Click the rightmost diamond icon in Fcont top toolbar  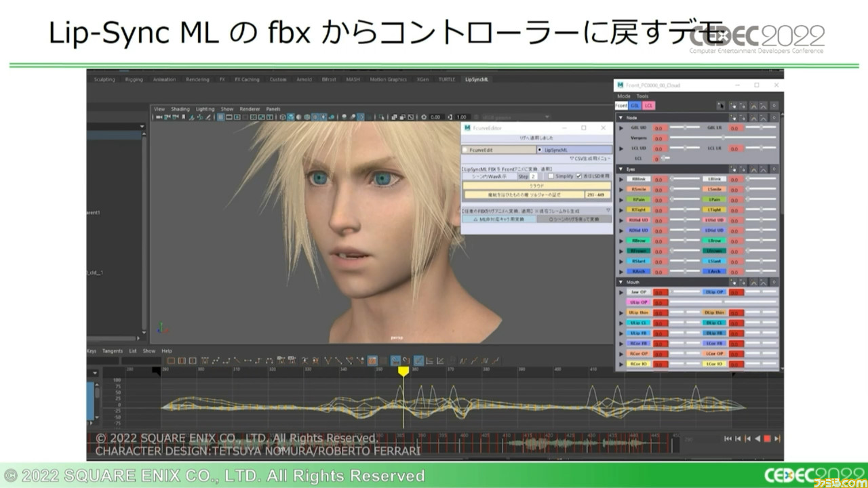pos(774,106)
